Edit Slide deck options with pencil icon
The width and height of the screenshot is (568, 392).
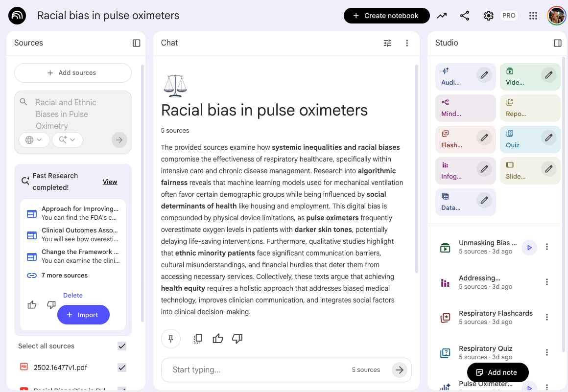click(548, 169)
